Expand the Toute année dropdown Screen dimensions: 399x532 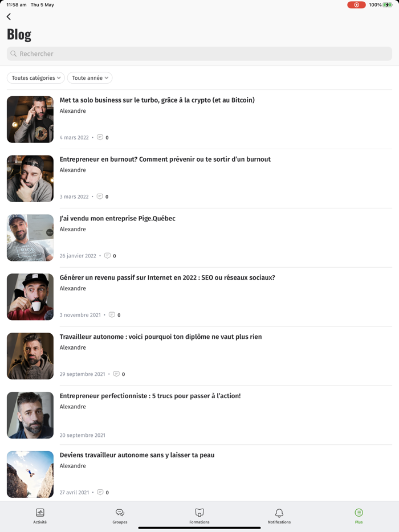(89, 77)
